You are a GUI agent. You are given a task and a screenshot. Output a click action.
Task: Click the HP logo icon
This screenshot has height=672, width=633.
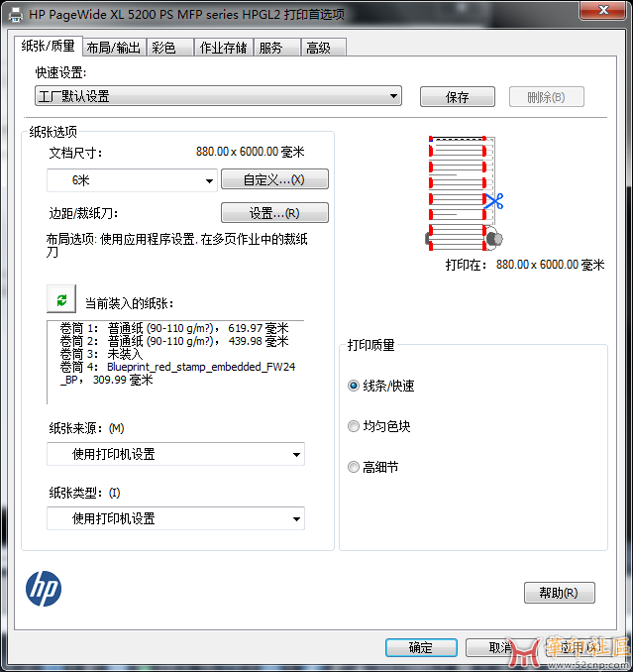click(44, 589)
